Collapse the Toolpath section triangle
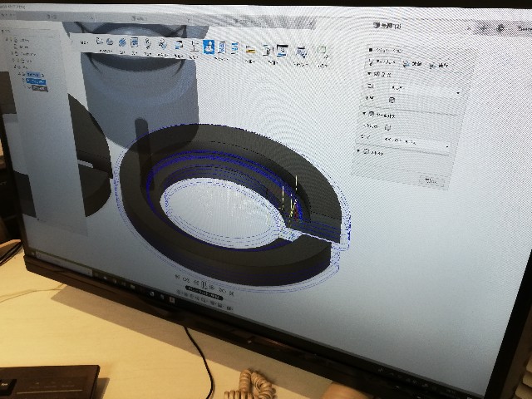This screenshot has width=532, height=399. click(364, 114)
